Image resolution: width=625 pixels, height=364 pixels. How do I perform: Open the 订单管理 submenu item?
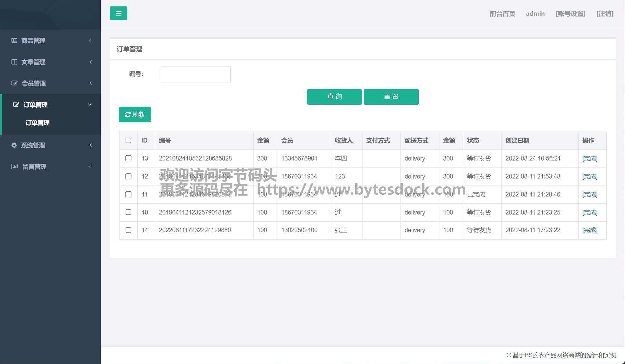click(x=38, y=123)
